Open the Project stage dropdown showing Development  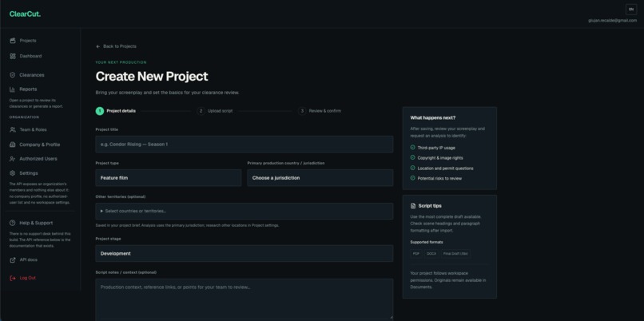click(244, 253)
